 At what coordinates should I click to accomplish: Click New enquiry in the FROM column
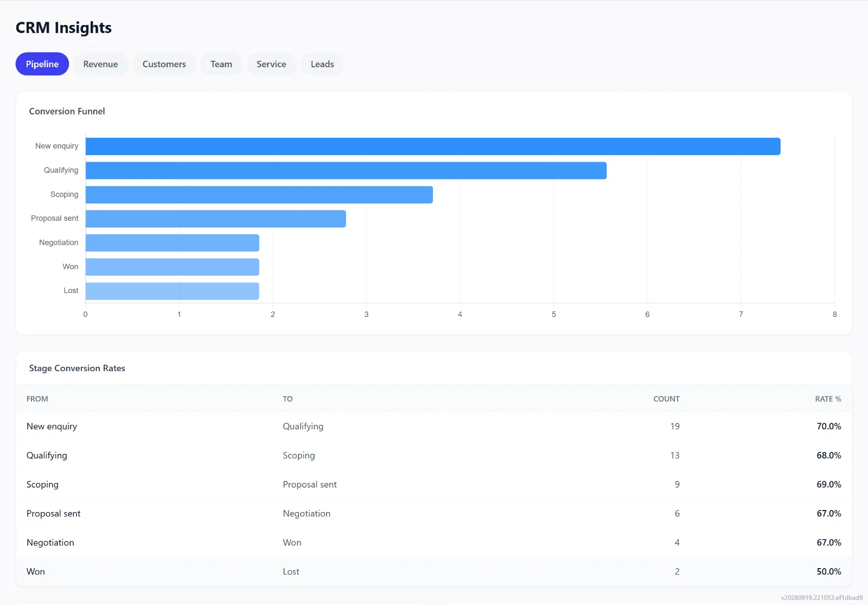(x=52, y=426)
